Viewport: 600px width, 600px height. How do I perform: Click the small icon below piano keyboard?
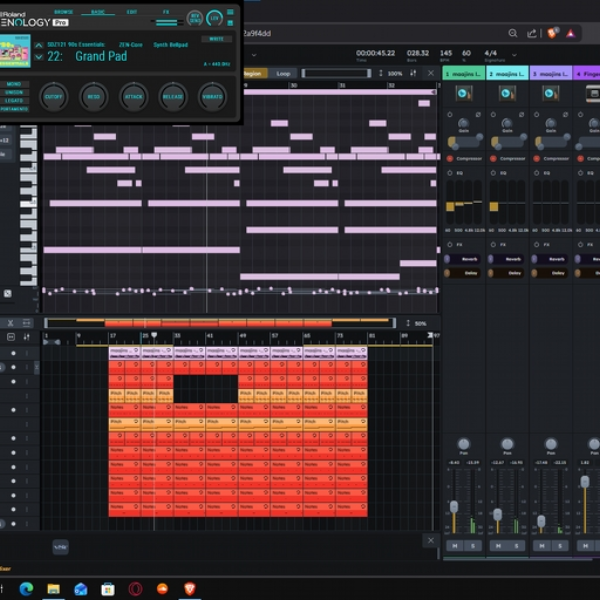coord(8,293)
